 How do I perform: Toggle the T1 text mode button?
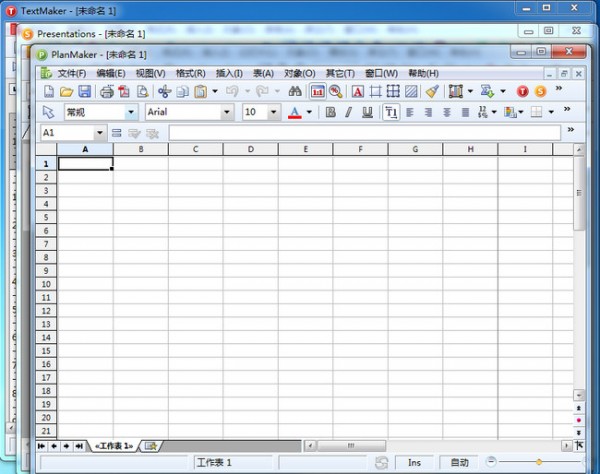pos(391,112)
